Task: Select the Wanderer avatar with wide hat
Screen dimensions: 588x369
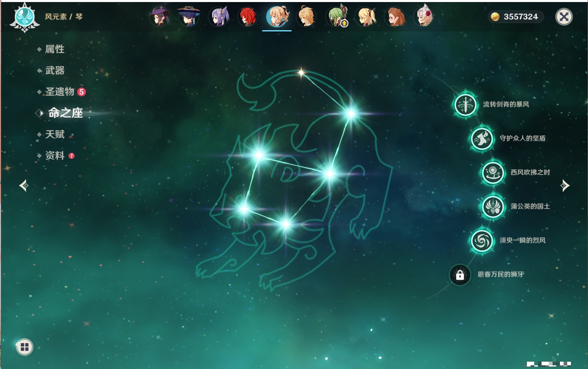Action: [189, 17]
